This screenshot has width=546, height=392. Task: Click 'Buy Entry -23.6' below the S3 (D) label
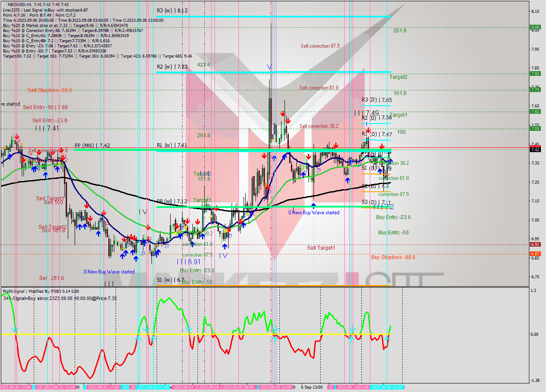pos(393,217)
